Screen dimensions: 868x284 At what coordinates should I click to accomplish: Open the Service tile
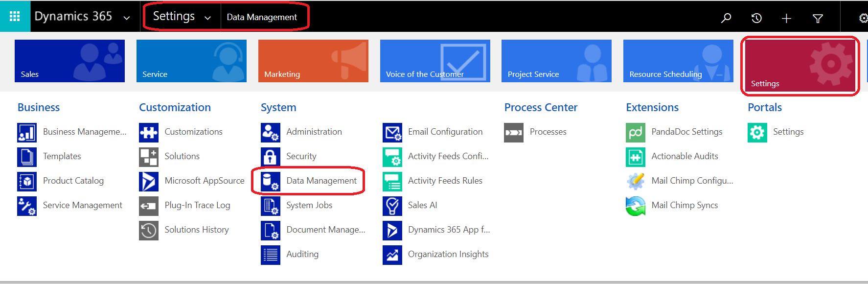191,61
